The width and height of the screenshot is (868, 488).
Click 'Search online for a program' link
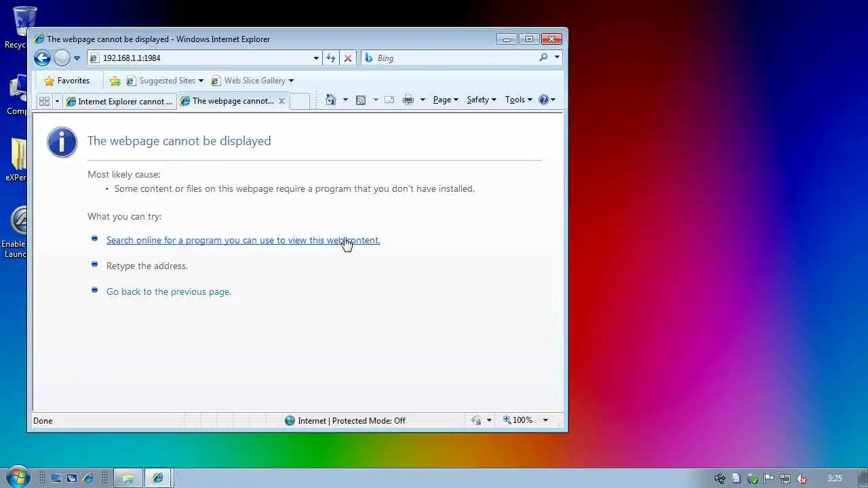[x=243, y=240]
